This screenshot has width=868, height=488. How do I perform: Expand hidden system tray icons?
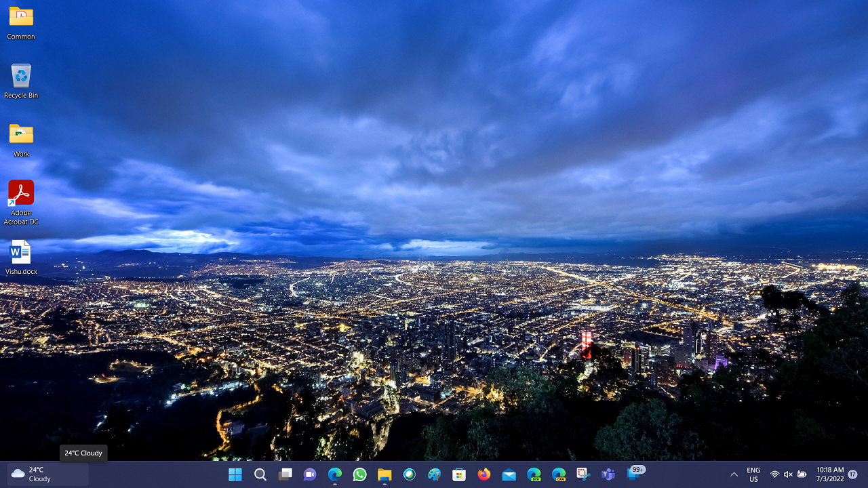tap(734, 474)
